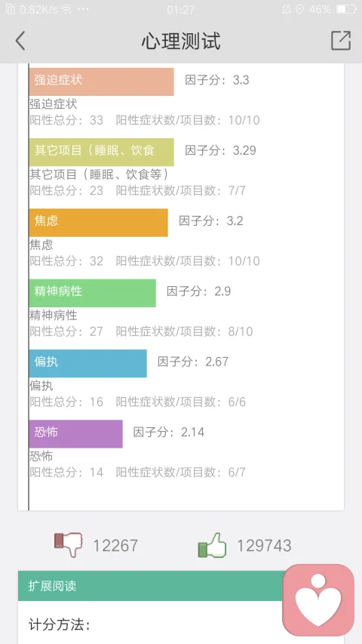Open the 扩展阅读 section header
The width and height of the screenshot is (362, 644).
coord(151,586)
